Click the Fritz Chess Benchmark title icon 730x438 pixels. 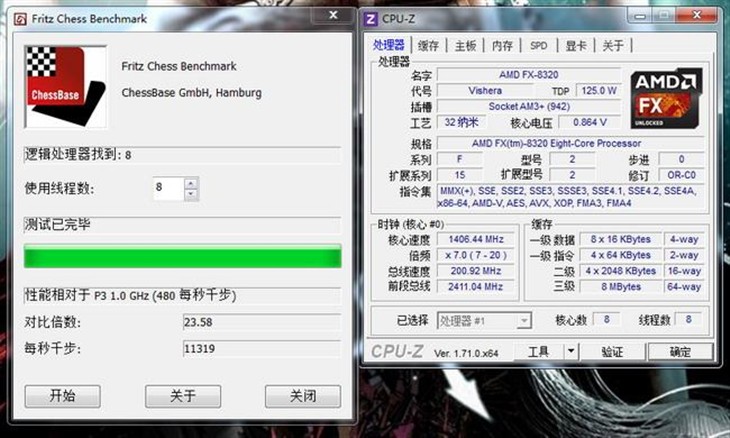[20, 19]
